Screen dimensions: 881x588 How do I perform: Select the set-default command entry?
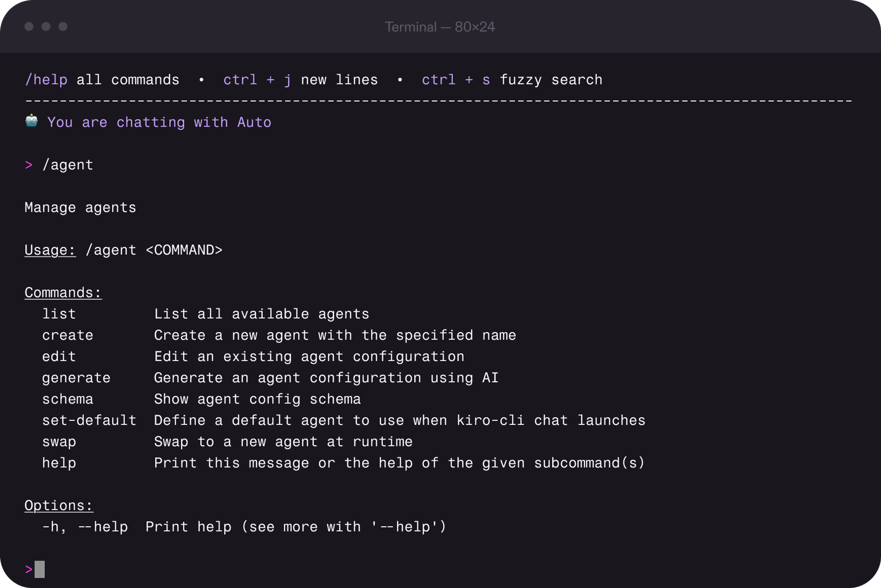pos(89,420)
